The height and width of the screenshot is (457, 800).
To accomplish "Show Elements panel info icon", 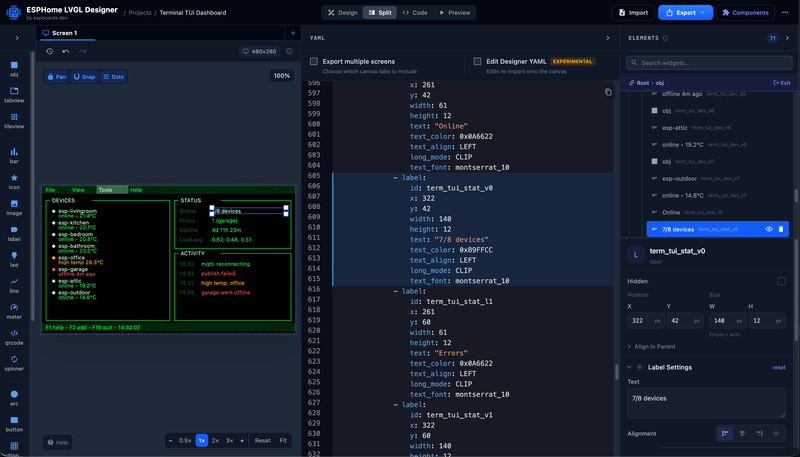I will tap(665, 38).
